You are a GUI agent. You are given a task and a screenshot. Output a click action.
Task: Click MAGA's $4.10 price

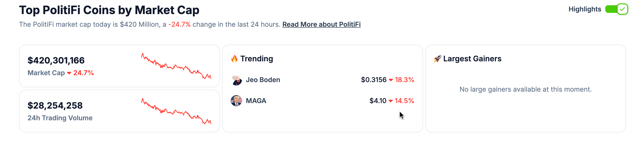pyautogui.click(x=378, y=101)
